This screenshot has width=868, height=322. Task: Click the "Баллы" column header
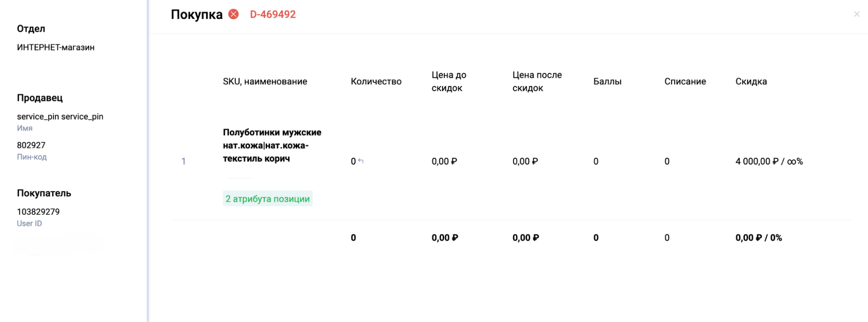tap(607, 81)
